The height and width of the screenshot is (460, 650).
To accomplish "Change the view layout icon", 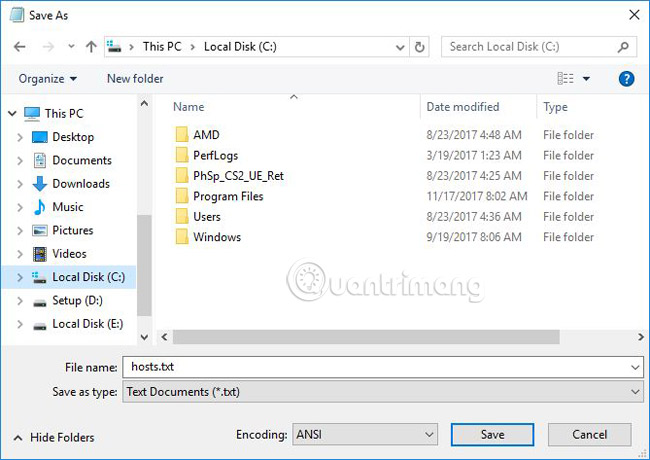I will 565,78.
